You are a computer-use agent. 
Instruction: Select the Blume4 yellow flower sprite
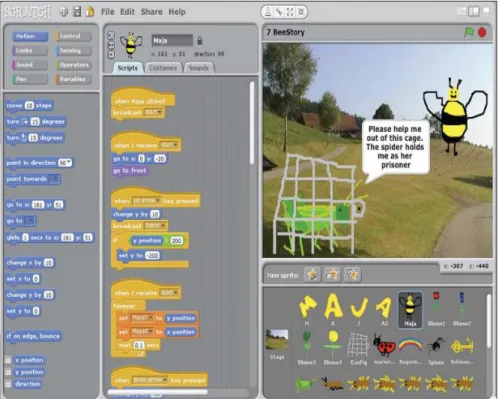332,347
